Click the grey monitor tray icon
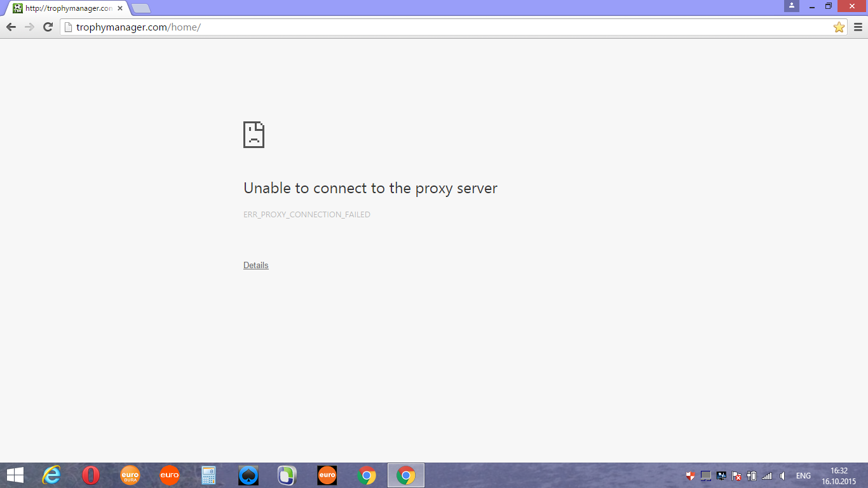 [705, 475]
